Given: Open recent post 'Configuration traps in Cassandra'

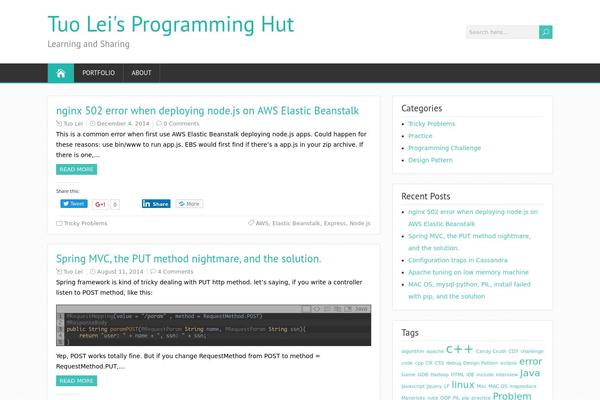Looking at the screenshot, I should pos(458,260).
